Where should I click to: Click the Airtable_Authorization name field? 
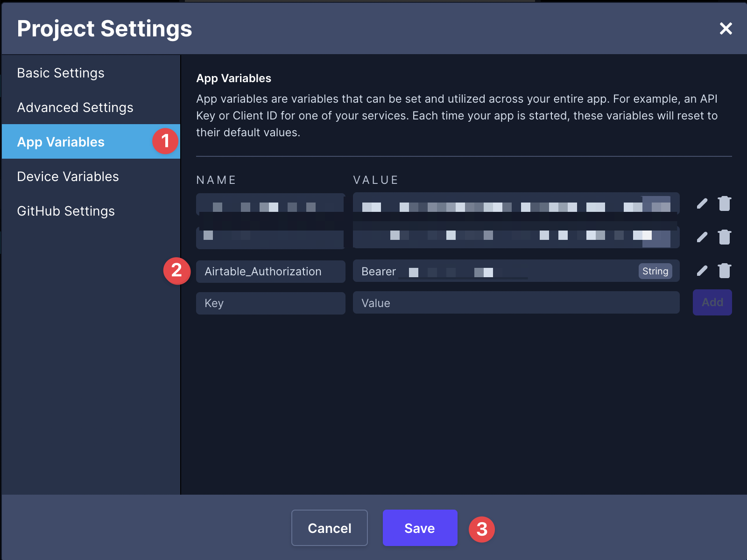pos(271,271)
